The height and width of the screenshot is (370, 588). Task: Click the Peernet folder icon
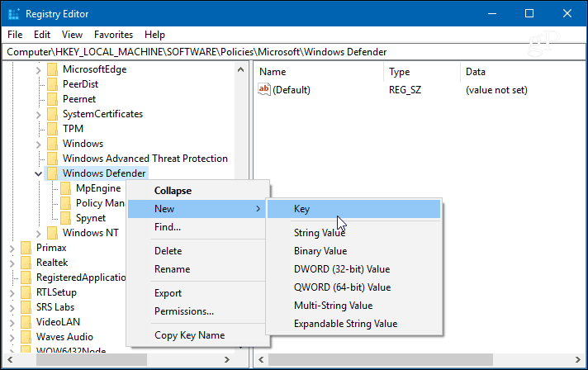click(x=53, y=99)
